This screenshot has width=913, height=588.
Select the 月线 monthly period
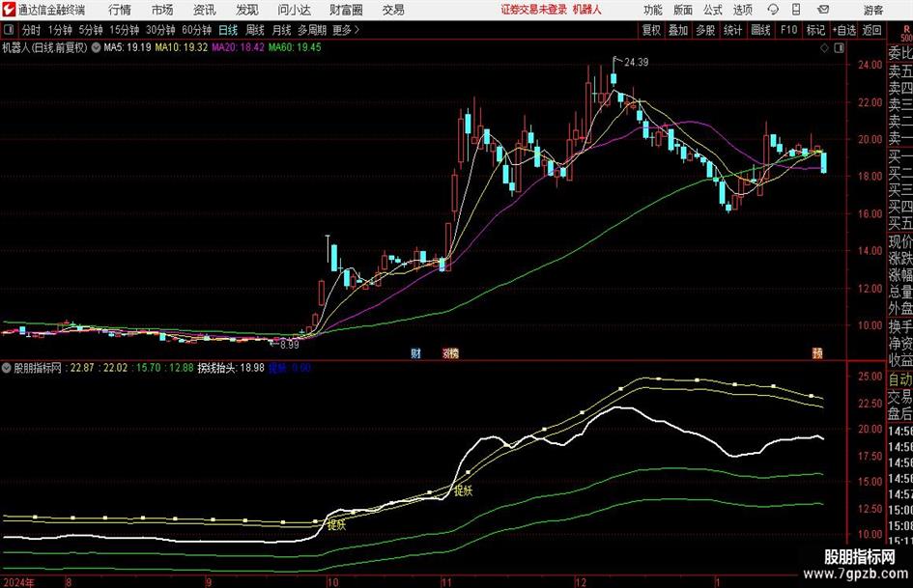click(281, 30)
